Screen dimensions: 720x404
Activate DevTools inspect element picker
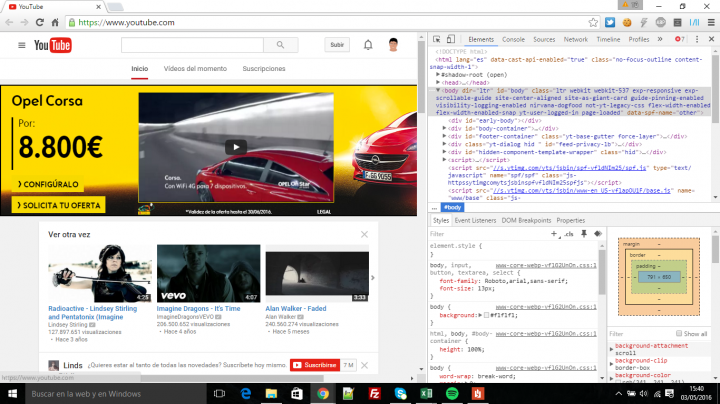[x=437, y=39]
